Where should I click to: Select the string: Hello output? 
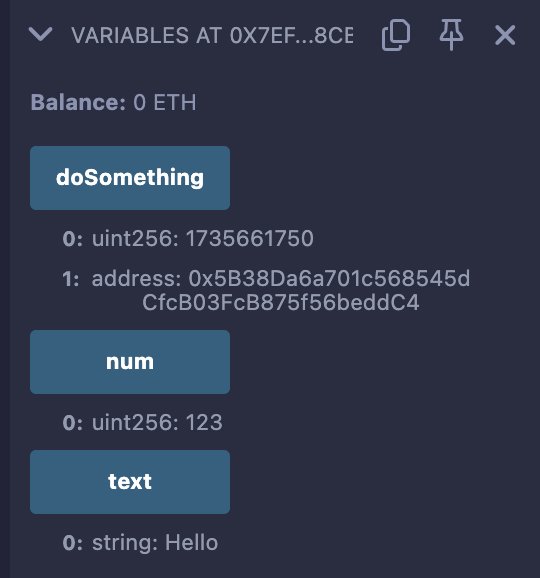[155, 542]
